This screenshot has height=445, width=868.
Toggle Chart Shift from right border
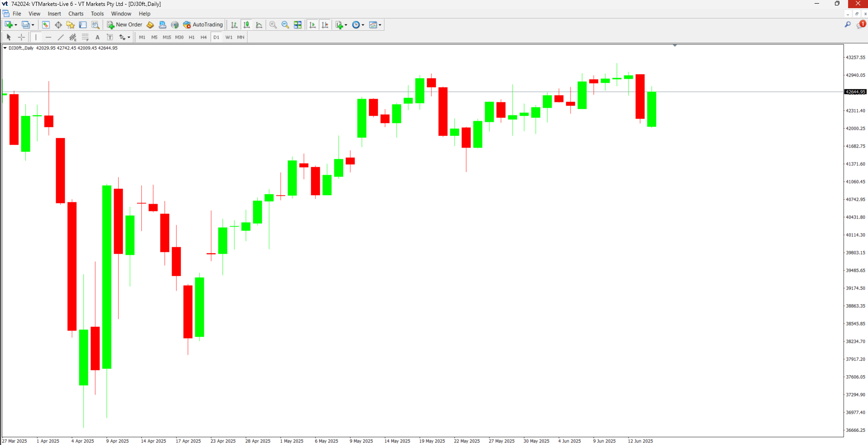325,25
